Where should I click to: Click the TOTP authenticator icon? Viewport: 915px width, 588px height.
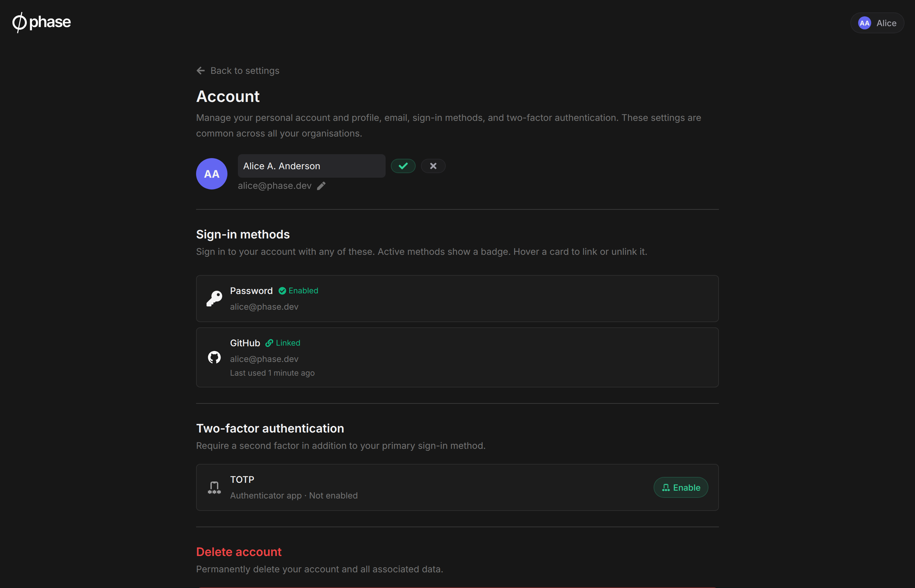(x=214, y=488)
